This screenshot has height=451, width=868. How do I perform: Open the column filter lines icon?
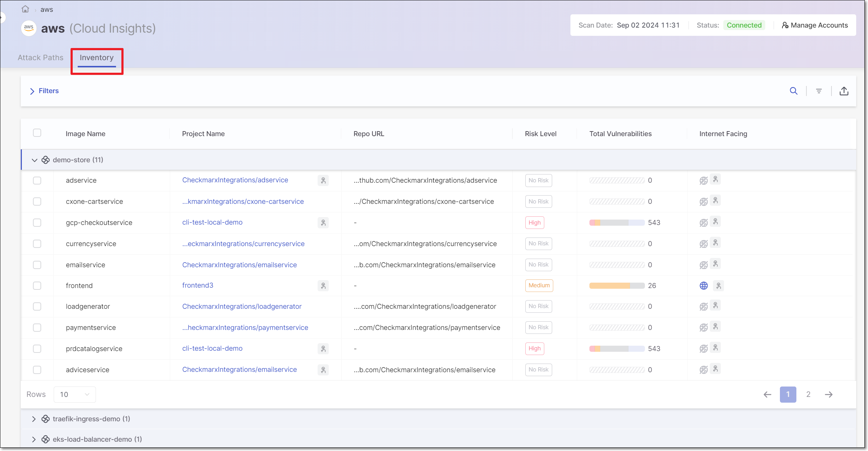(819, 91)
